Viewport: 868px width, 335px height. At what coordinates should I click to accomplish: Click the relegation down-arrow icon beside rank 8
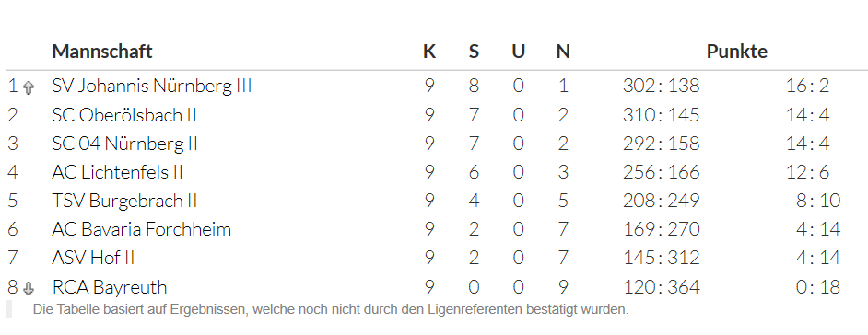pos(29,288)
